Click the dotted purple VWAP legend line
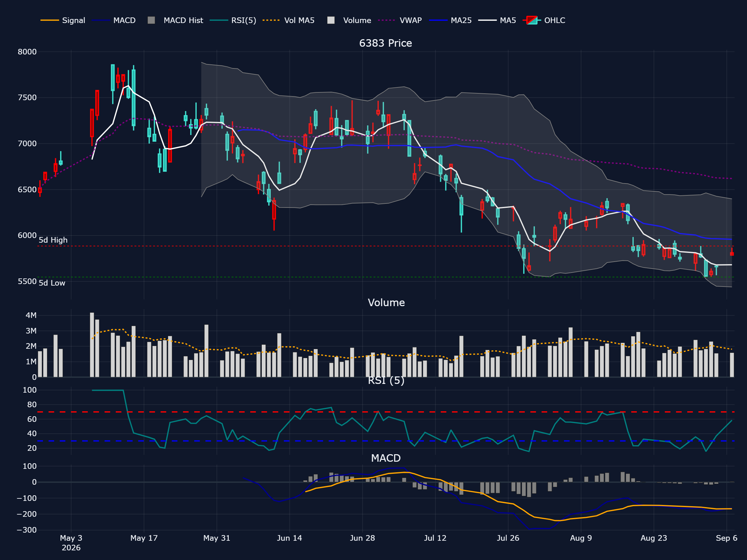This screenshot has height=560, width=747. [387, 20]
